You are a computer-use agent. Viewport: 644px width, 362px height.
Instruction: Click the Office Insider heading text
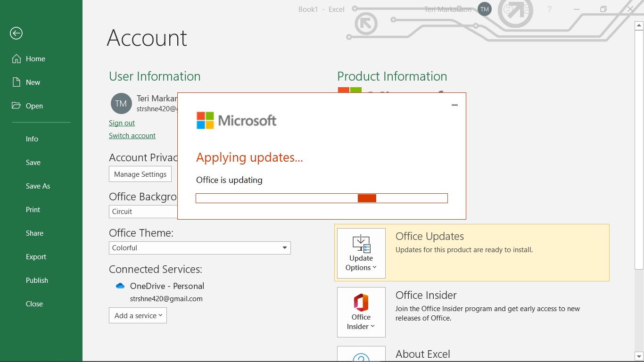426,296
